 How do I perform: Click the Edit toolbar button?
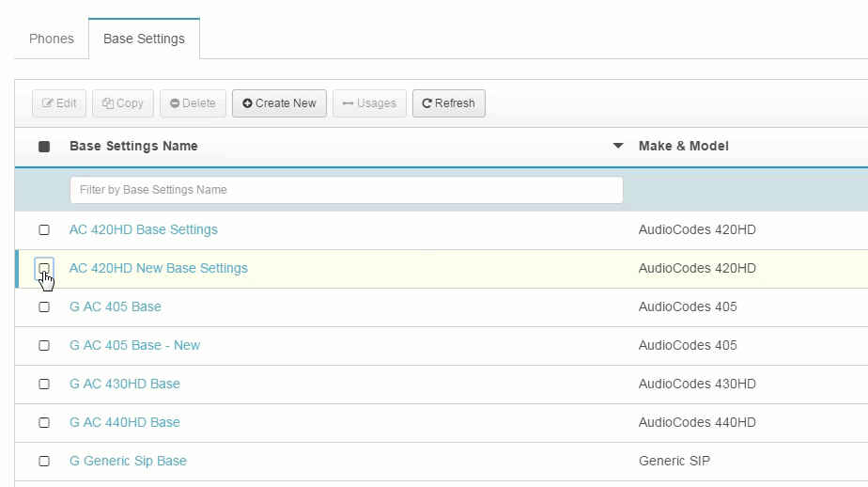pyautogui.click(x=59, y=103)
